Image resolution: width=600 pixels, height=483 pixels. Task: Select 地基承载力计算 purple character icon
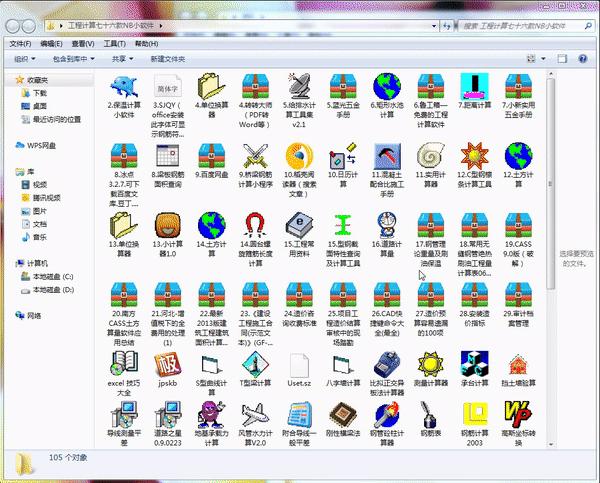211,414
